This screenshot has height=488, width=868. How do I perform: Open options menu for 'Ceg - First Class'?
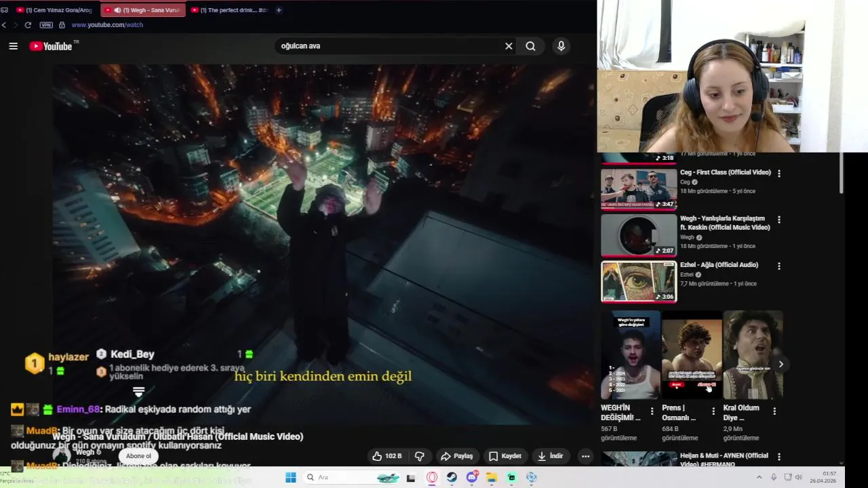(778, 174)
